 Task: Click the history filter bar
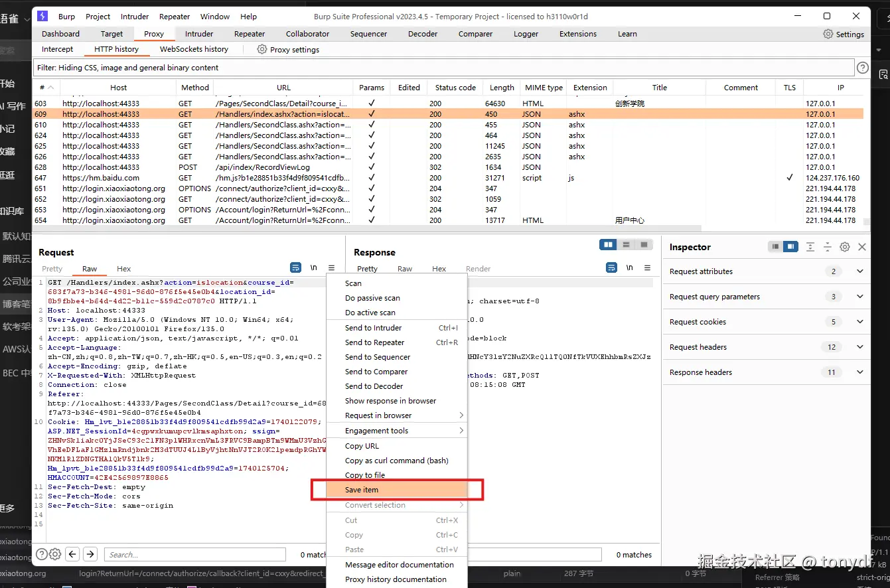click(x=444, y=68)
